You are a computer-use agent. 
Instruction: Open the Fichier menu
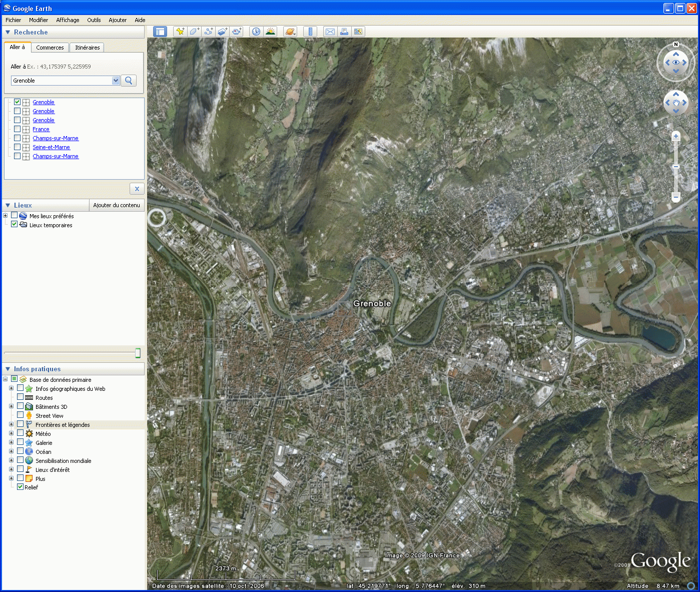(x=14, y=20)
